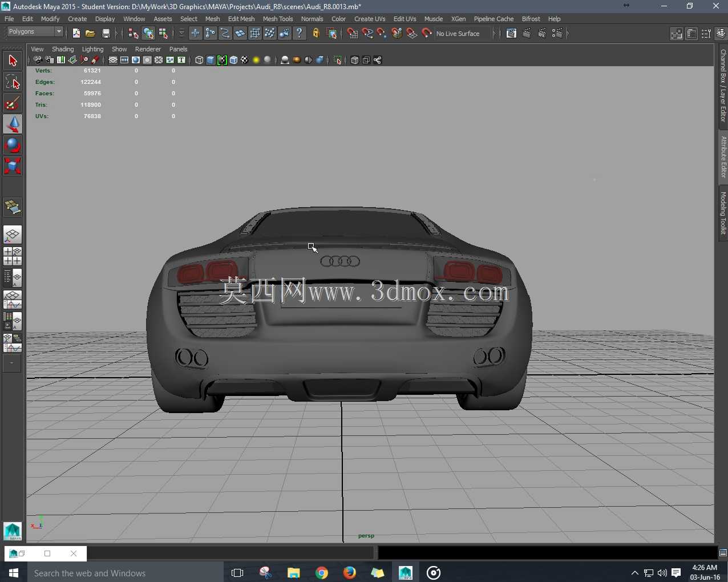
Task: Open the Attribute Editor side tab
Action: (723, 156)
